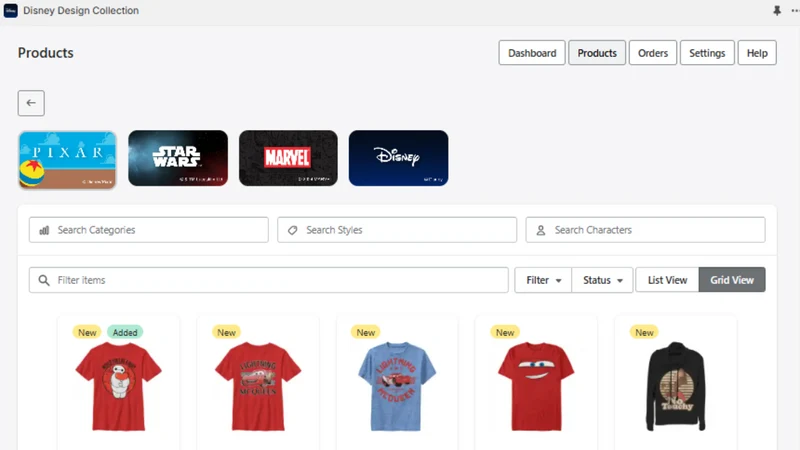
Task: Go back using the left arrow button
Action: [31, 103]
